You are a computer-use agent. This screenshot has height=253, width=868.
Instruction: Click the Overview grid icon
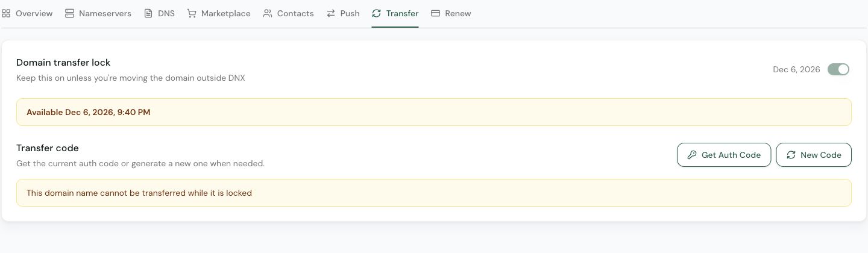(6, 13)
